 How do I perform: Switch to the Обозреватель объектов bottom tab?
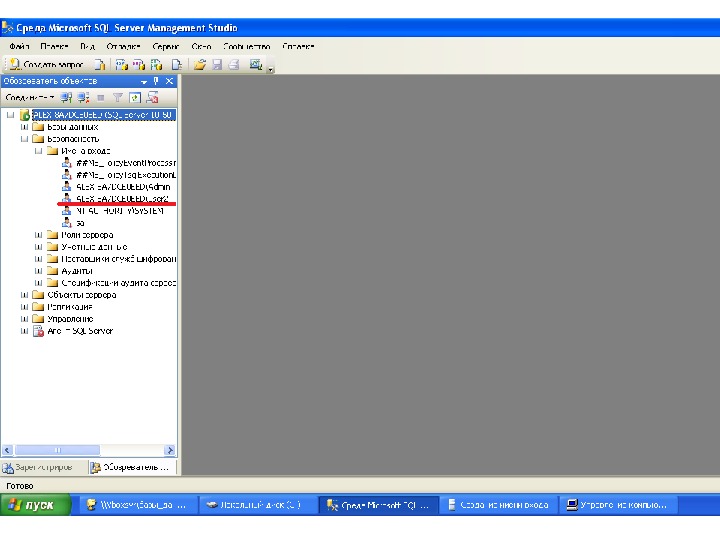[132, 467]
